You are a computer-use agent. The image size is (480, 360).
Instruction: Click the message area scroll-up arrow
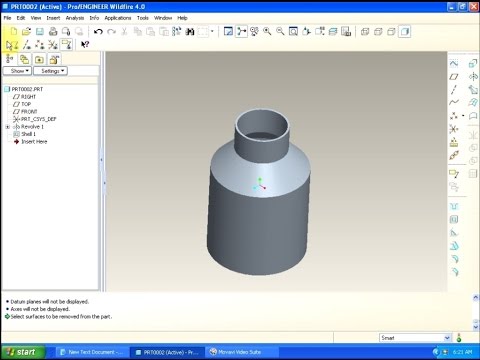pyautogui.click(x=476, y=298)
